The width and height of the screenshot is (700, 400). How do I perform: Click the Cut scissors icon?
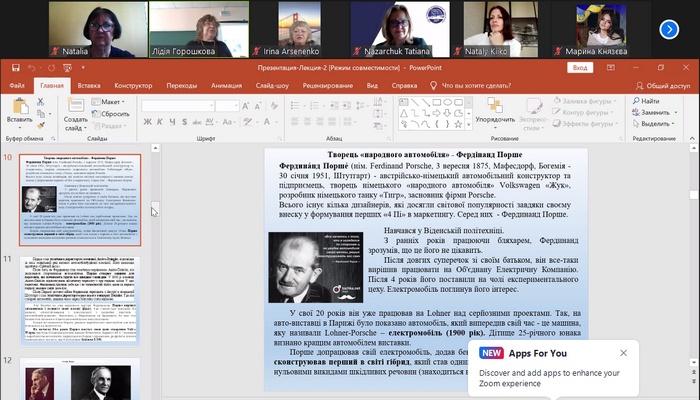pos(41,101)
